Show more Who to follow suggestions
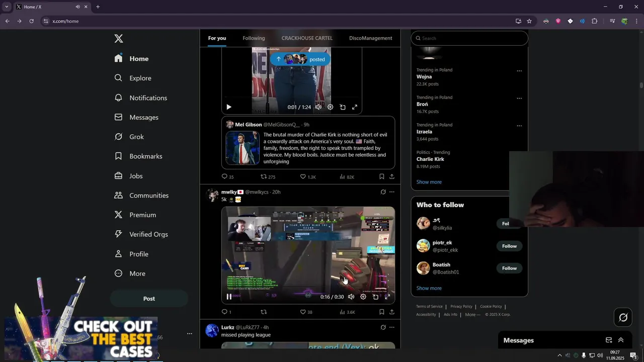This screenshot has width=644, height=362. click(429, 288)
